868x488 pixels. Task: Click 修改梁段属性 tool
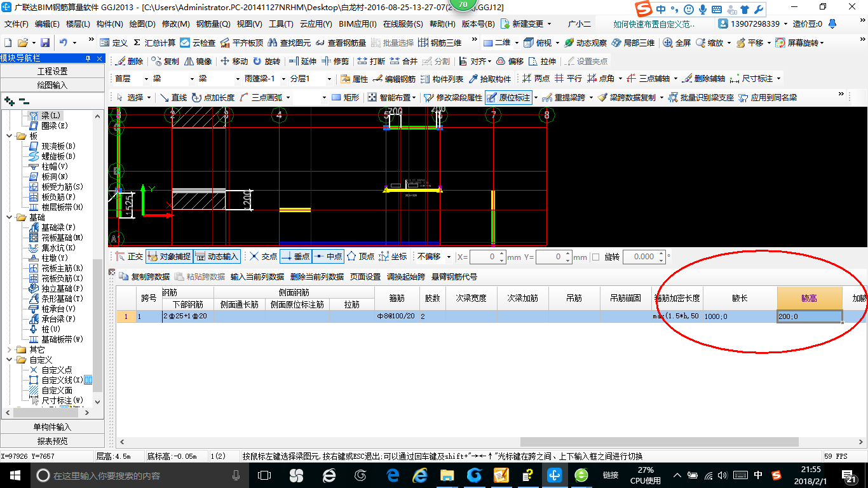[453, 97]
